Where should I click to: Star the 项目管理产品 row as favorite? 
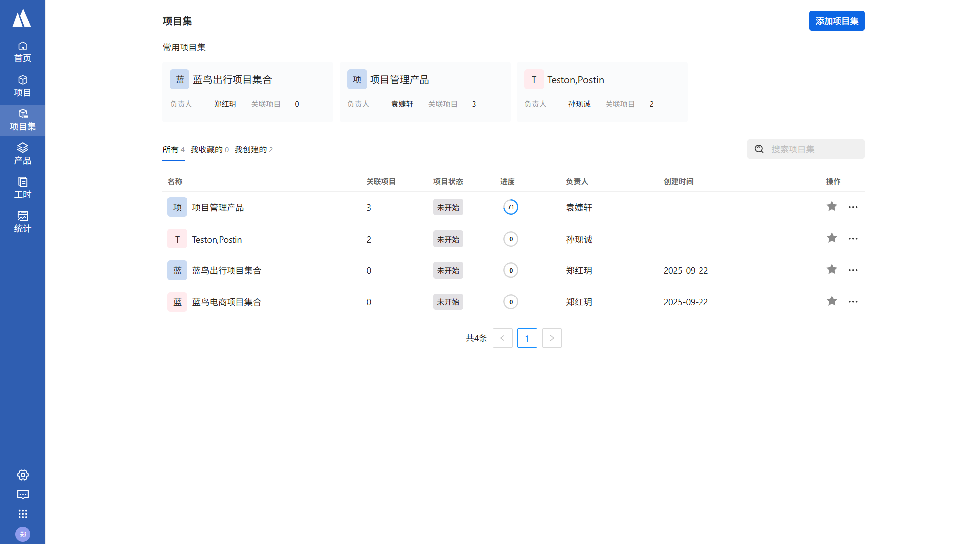tap(832, 207)
